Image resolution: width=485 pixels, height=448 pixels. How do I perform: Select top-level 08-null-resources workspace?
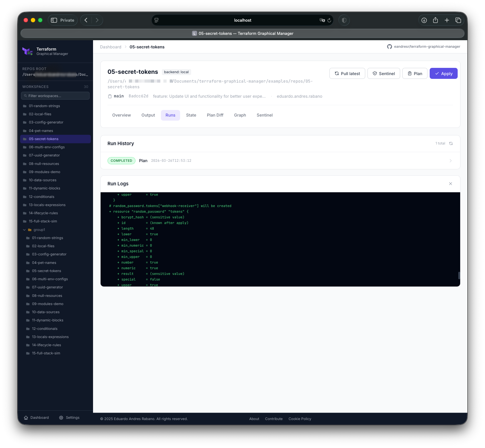pyautogui.click(x=55, y=164)
